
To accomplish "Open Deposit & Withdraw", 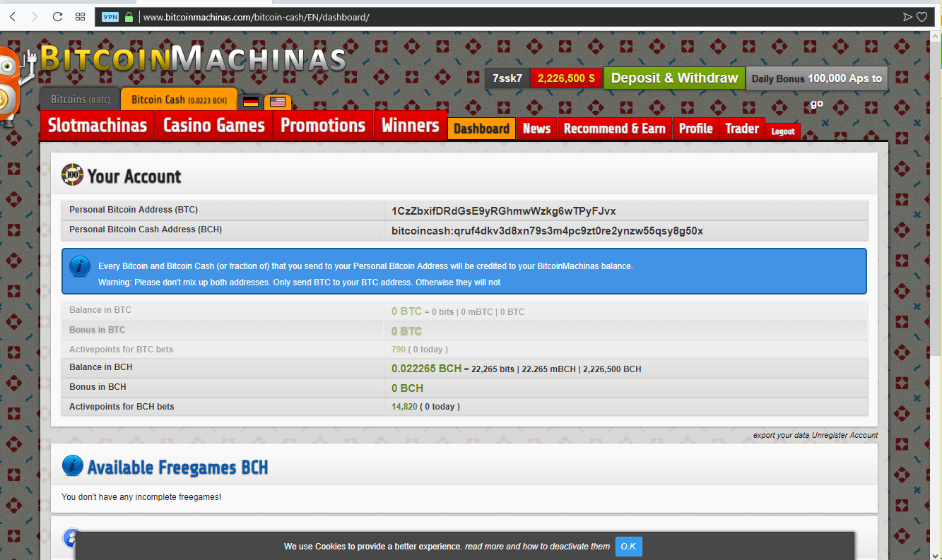I will coord(674,78).
